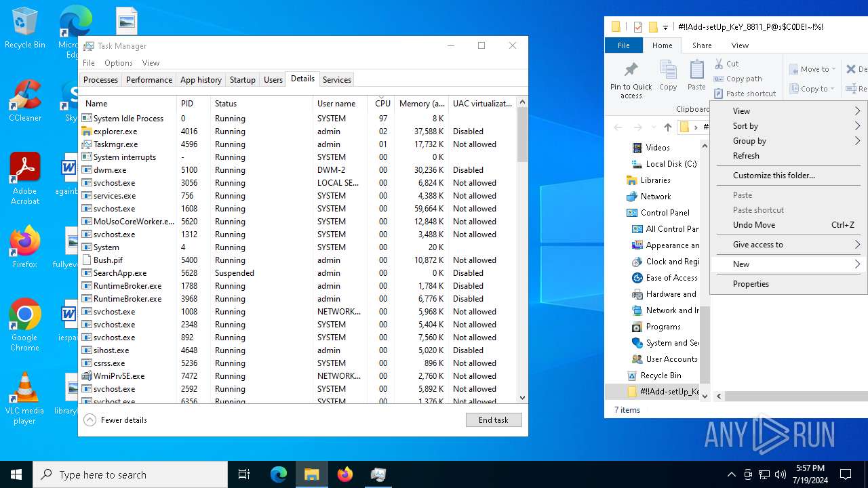The height and width of the screenshot is (488, 868).
Task: Open Microsoft Edge from taskbar
Action: click(x=279, y=474)
